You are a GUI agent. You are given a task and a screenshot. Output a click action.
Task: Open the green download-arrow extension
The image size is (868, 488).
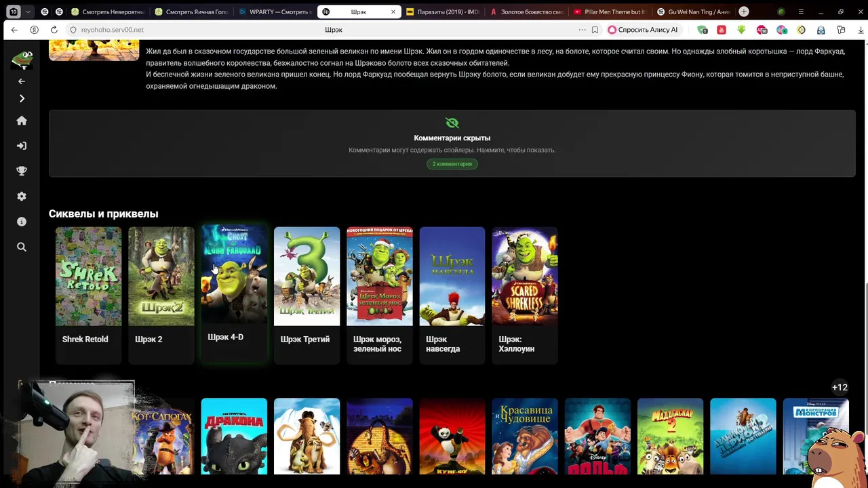(741, 30)
